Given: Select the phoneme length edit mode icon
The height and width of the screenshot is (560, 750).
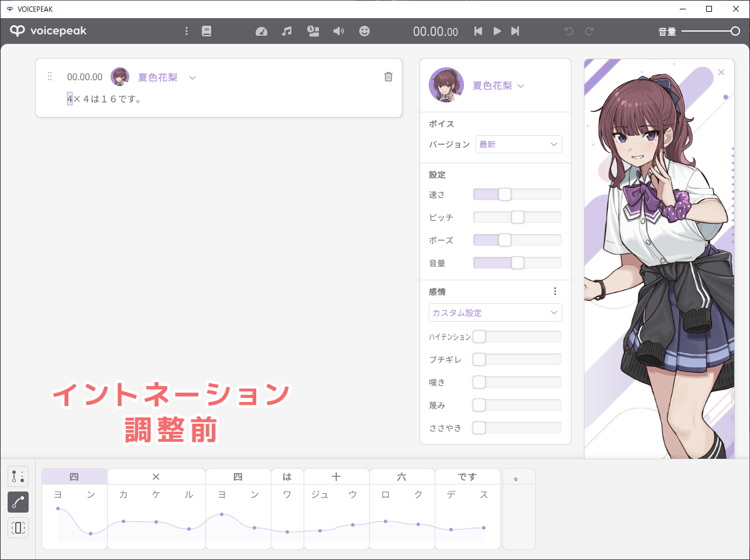Looking at the screenshot, I should point(18,528).
